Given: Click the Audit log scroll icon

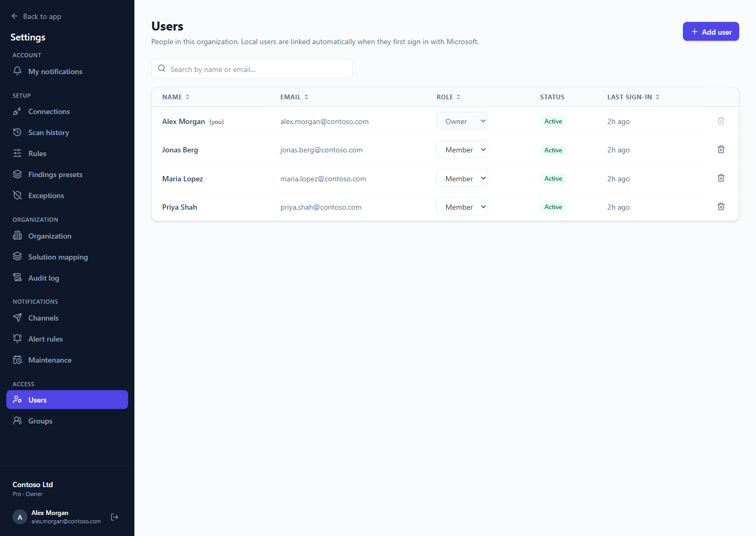Looking at the screenshot, I should coord(17,277).
